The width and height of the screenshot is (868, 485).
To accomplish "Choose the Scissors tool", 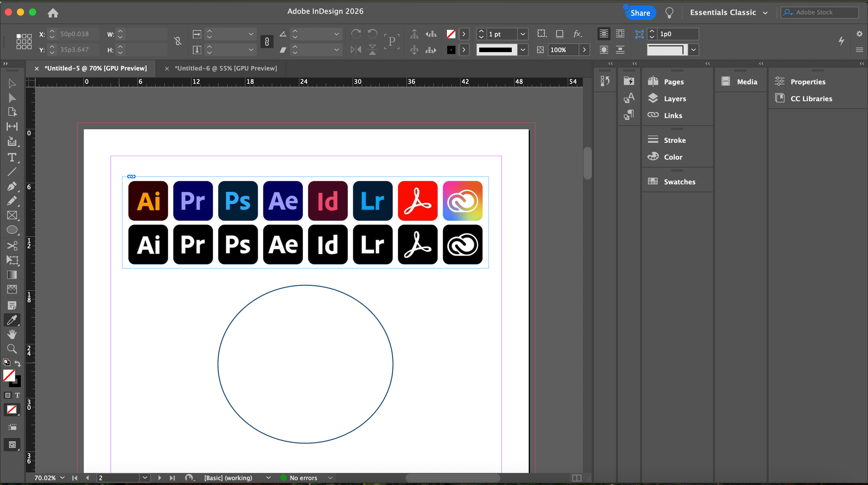I will point(12,246).
